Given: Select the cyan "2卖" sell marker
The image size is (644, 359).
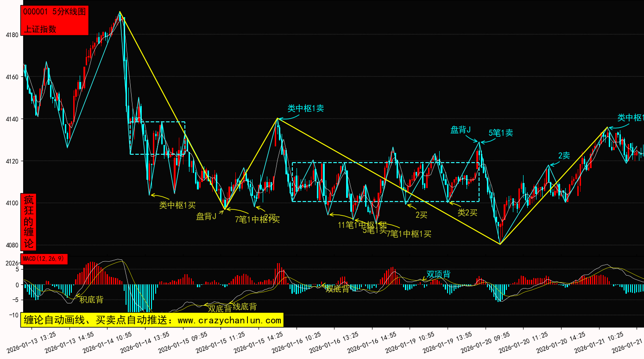Looking at the screenshot, I should [x=564, y=156].
